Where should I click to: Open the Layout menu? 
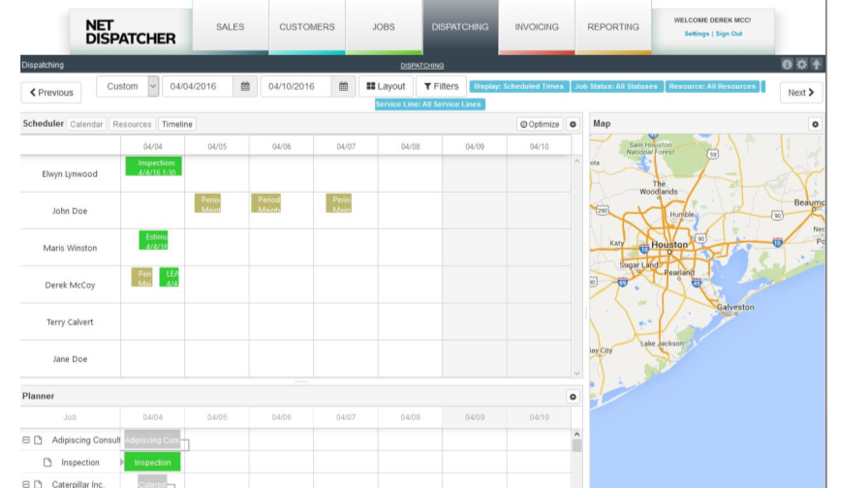click(386, 86)
